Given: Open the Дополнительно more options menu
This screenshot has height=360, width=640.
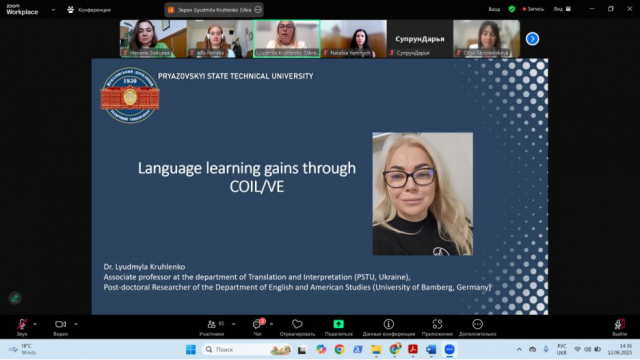Looking at the screenshot, I should tap(478, 327).
